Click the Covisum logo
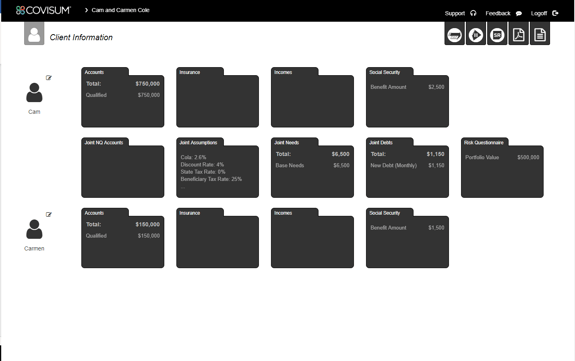Screen dimensions: 575x361 tap(43, 10)
